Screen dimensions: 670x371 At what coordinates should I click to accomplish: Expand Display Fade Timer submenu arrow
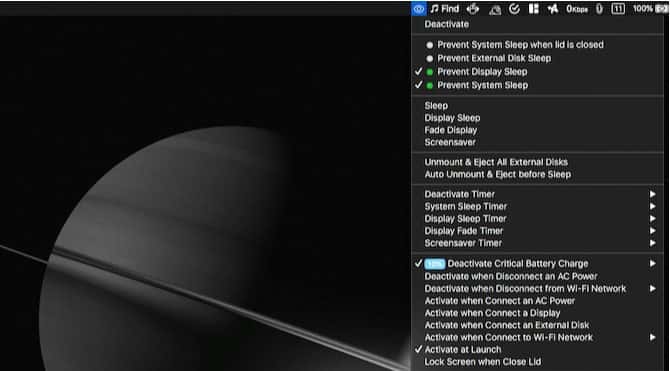[x=652, y=231]
